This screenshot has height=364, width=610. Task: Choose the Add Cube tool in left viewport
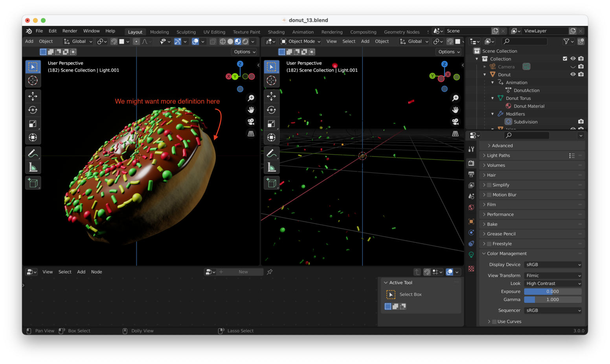pos(33,183)
